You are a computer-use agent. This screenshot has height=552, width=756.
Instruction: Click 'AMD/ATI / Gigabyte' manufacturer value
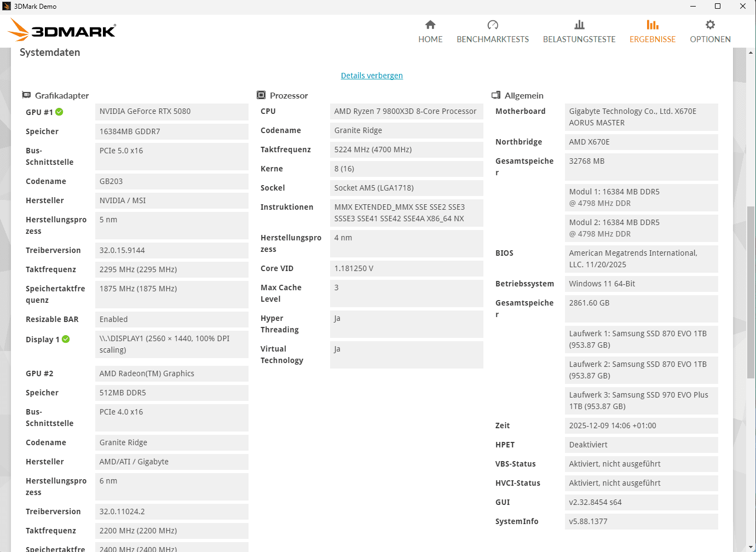click(172, 462)
